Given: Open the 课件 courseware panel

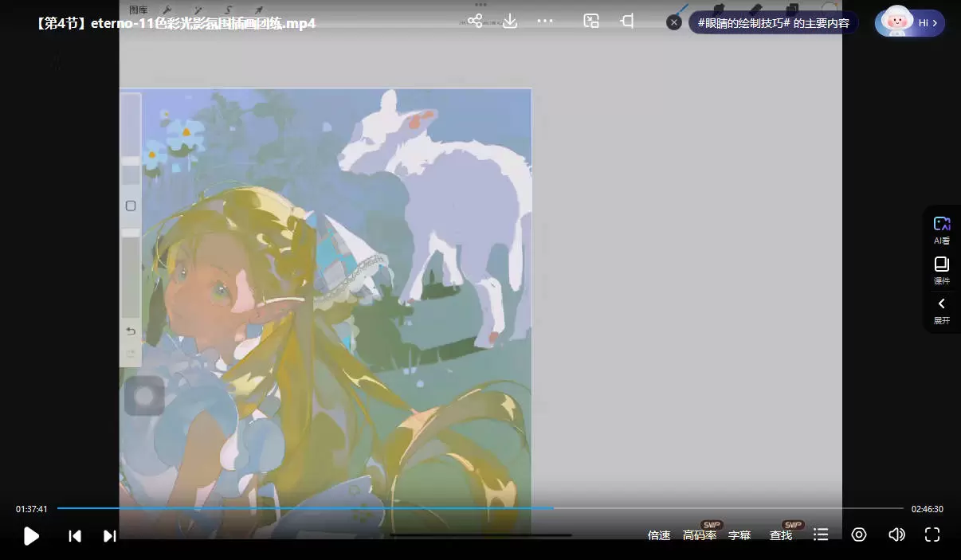Looking at the screenshot, I should 942,270.
